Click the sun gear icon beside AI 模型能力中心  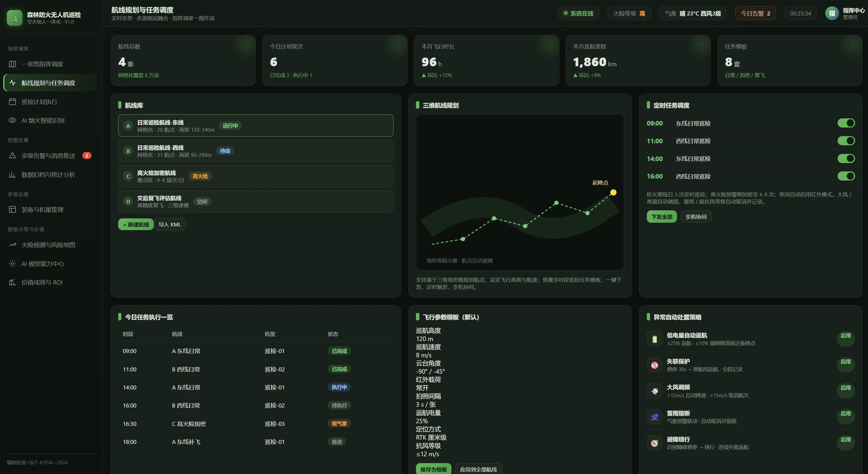(12, 264)
